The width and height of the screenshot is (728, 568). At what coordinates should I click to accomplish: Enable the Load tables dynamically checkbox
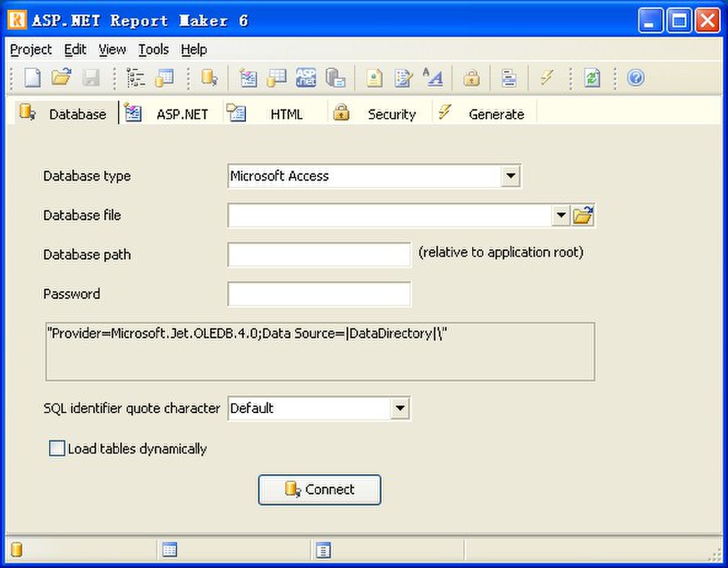coord(57,448)
